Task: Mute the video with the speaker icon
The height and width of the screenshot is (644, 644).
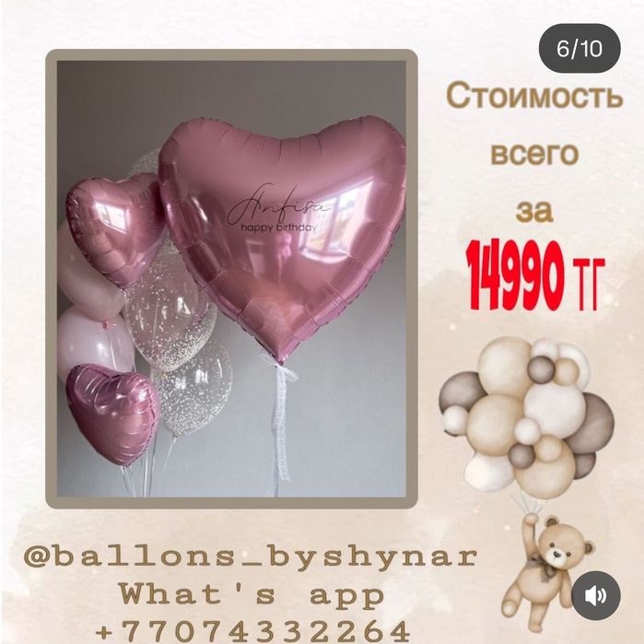Action: point(596,595)
